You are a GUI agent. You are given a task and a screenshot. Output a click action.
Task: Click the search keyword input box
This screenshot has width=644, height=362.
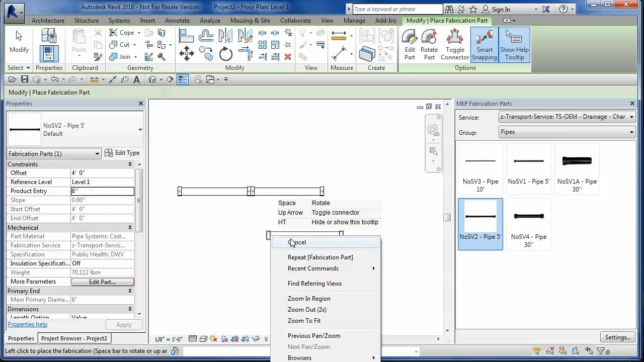point(397,9)
